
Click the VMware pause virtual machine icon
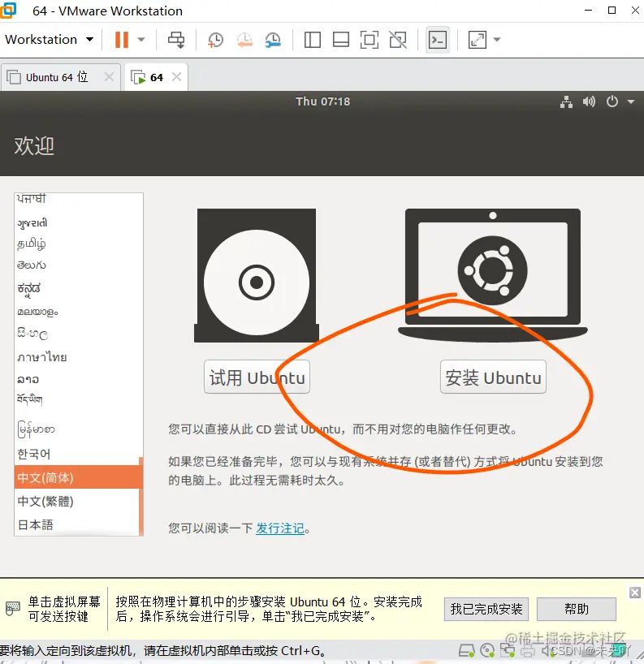122,40
